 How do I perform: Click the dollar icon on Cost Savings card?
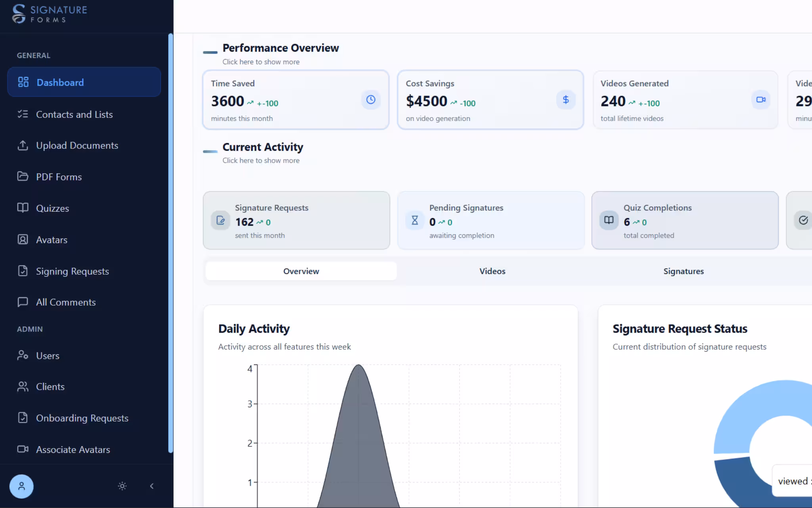566,100
